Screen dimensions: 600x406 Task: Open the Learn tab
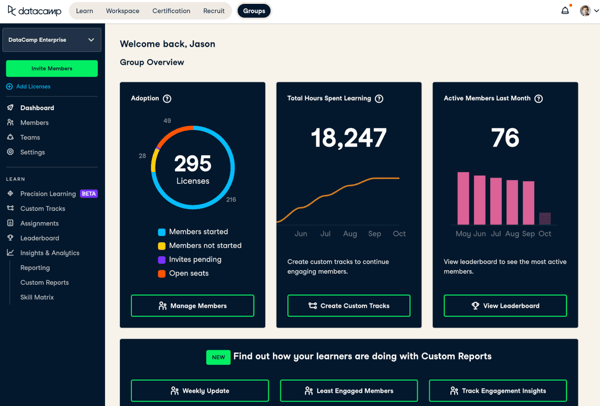[84, 11]
